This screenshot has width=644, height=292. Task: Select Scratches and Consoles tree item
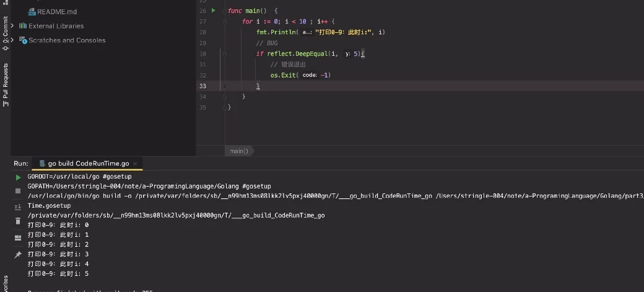click(x=67, y=40)
